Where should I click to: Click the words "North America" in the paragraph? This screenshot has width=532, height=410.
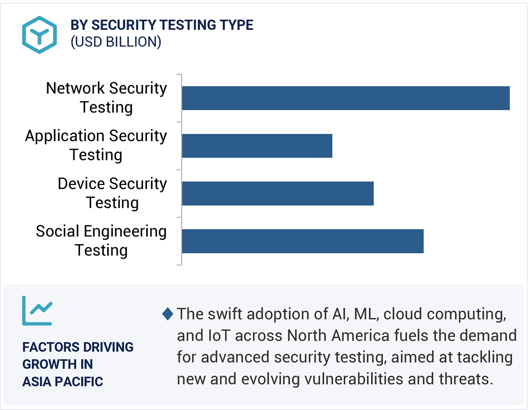pos(338,335)
